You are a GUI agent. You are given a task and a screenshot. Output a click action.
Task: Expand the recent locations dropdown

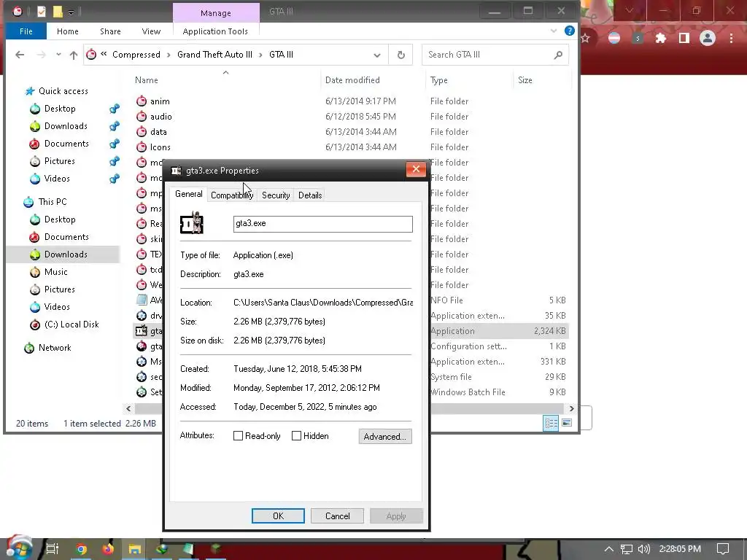[x=58, y=55]
